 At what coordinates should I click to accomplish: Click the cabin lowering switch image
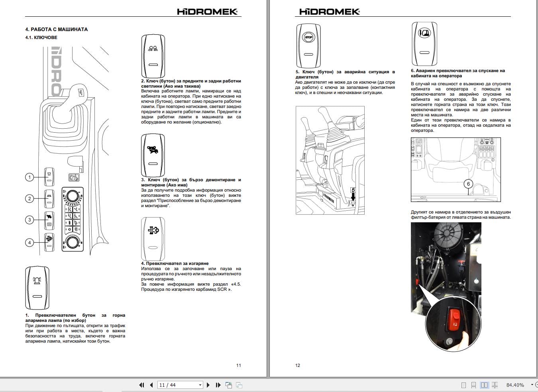point(424,44)
